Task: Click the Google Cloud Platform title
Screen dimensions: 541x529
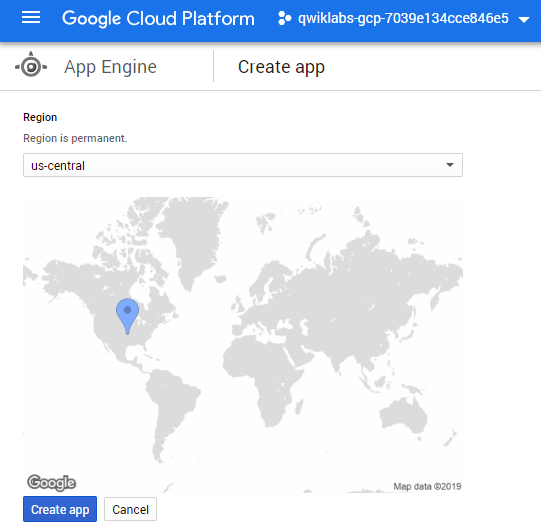Action: coord(158,19)
